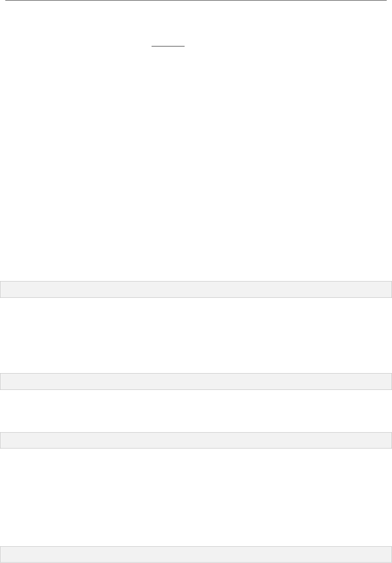
Task: Click the horizontal rule at page top
Action: (193, 0)
